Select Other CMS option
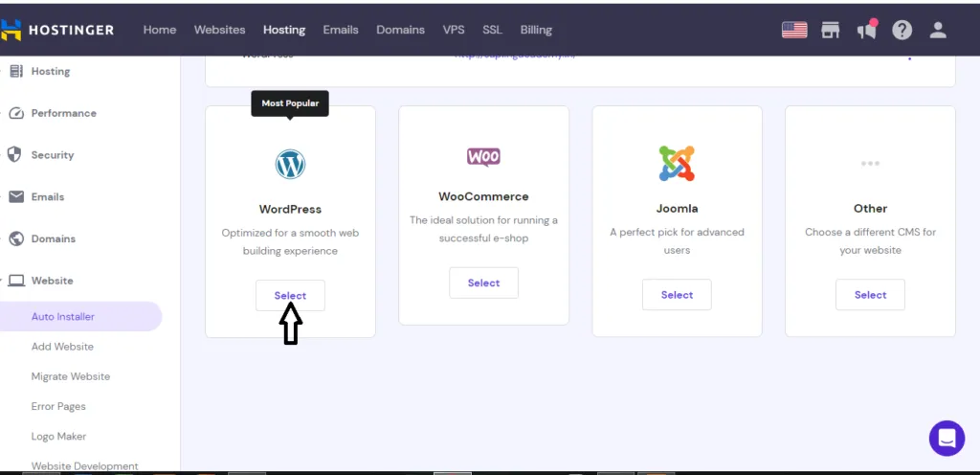Image resolution: width=980 pixels, height=475 pixels. pos(870,294)
